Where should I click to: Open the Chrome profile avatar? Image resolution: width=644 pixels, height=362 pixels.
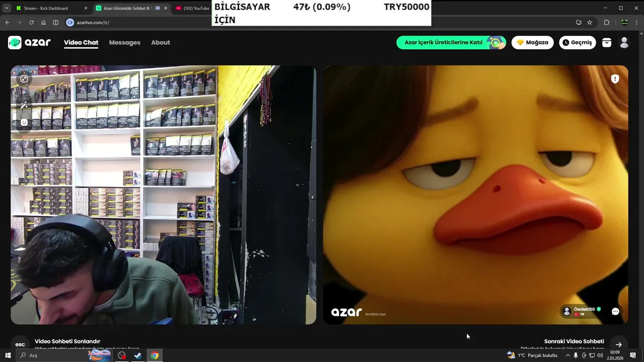tap(624, 23)
